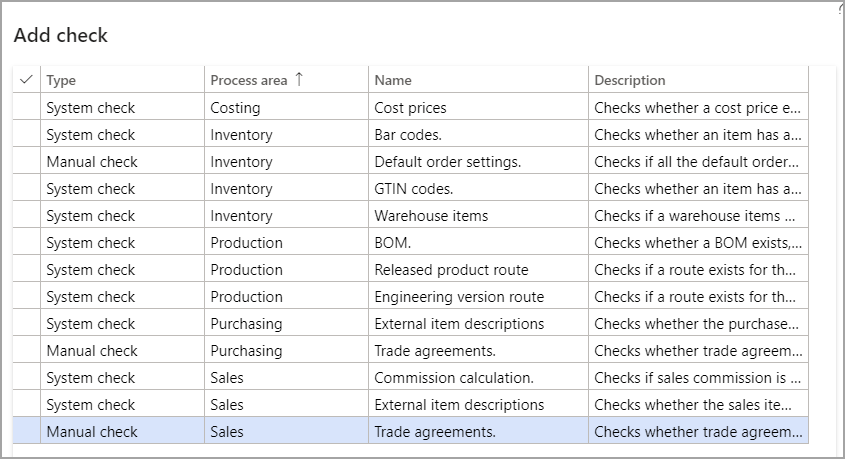Viewport: 845px width, 459px height.
Task: Tick the row checkbox for Cost prices
Action: [x=26, y=107]
